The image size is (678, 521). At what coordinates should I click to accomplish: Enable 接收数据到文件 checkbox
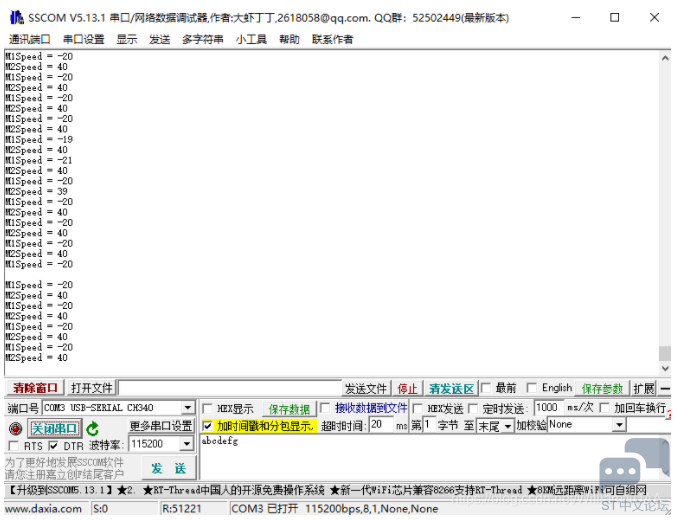click(x=325, y=408)
